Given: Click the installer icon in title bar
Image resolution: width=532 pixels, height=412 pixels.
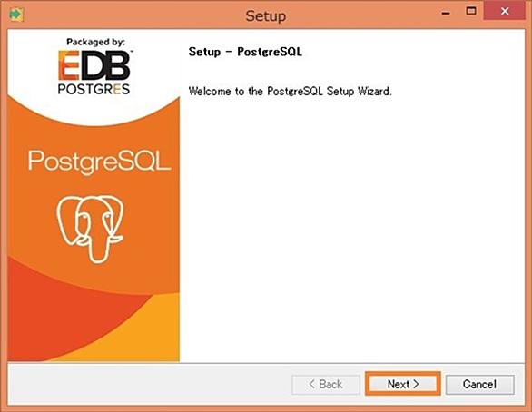Looking at the screenshot, I should coord(15,15).
